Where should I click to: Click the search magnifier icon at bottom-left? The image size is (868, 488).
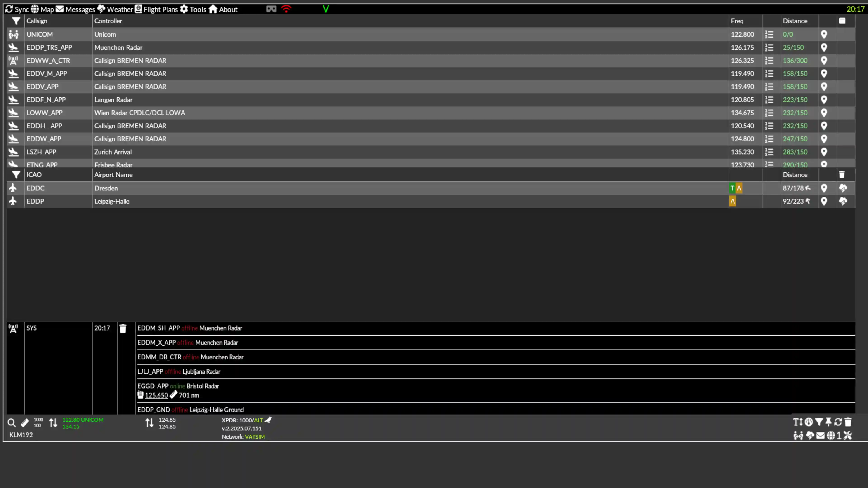pyautogui.click(x=12, y=423)
